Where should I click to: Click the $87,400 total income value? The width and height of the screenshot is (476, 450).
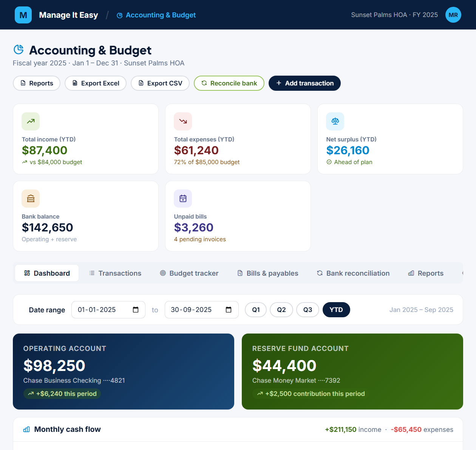coord(45,150)
